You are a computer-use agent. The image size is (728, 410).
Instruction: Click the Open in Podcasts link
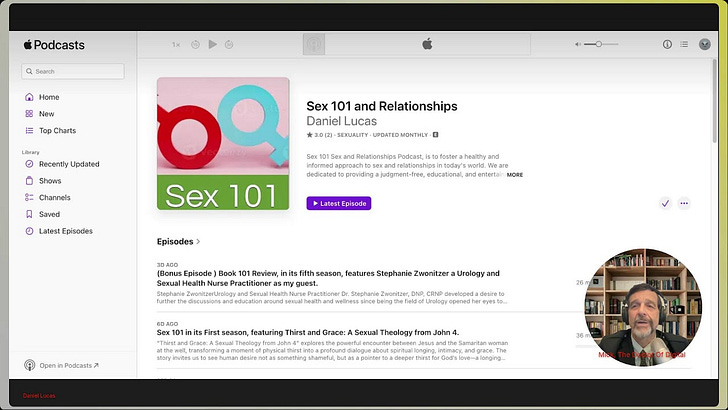click(69, 365)
